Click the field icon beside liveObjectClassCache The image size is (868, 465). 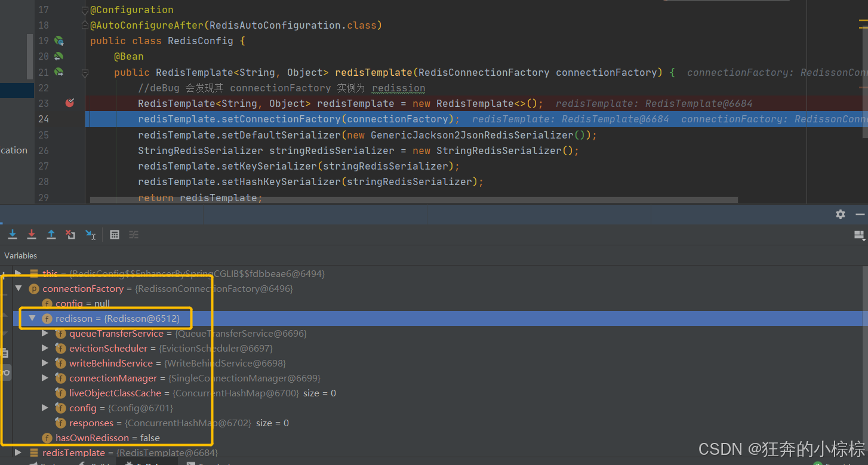[60, 393]
